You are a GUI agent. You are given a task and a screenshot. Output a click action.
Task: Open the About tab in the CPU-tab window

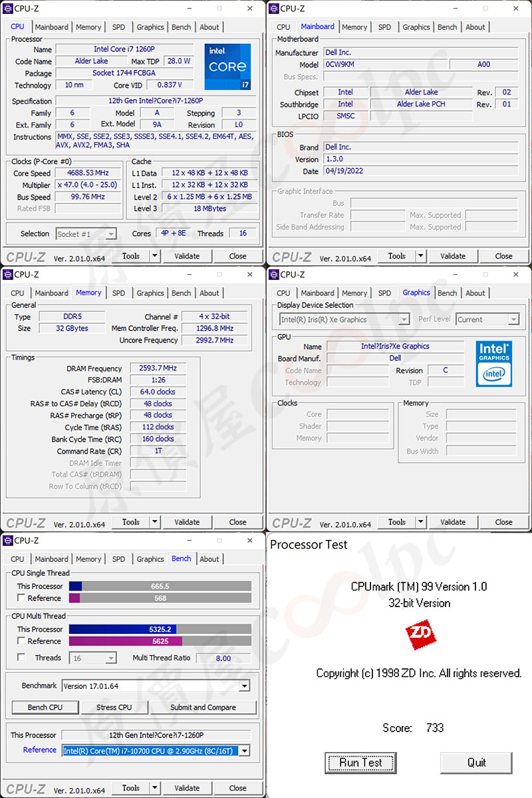[x=209, y=27]
